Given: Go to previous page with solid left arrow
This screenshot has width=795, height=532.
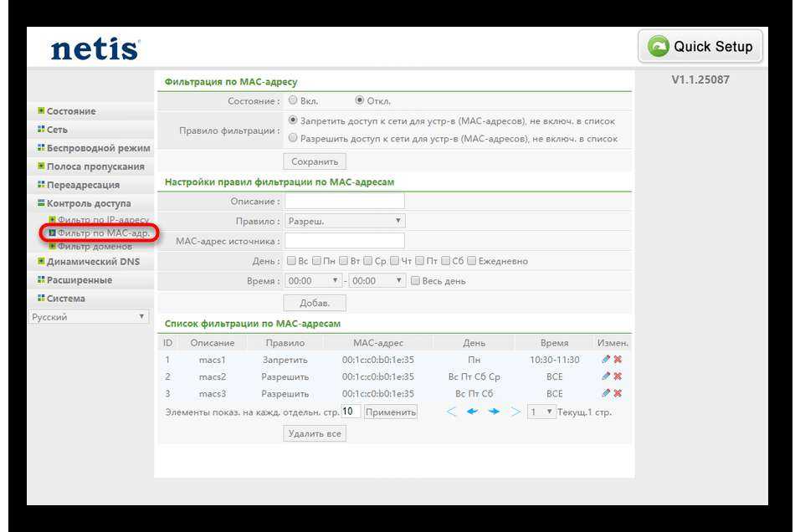Looking at the screenshot, I should (x=473, y=412).
